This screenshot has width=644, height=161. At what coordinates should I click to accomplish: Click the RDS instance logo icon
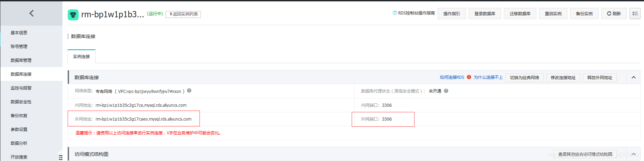[x=73, y=15]
